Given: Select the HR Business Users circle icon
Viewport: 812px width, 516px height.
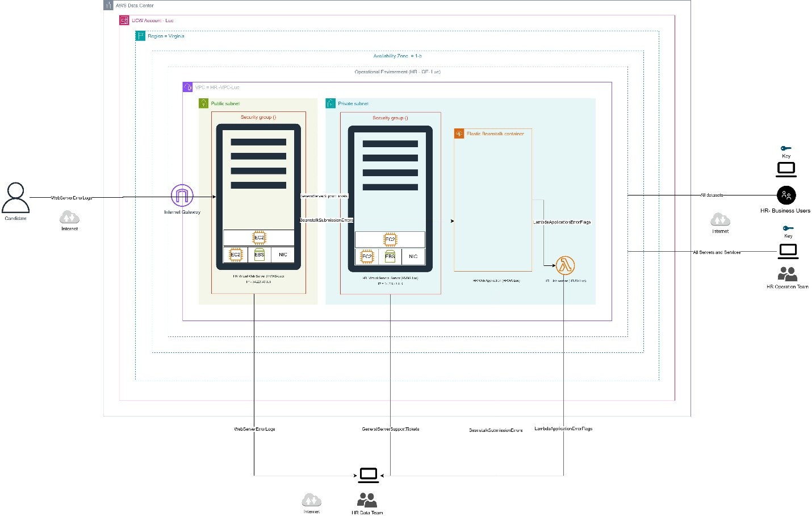Looking at the screenshot, I should coord(786,195).
